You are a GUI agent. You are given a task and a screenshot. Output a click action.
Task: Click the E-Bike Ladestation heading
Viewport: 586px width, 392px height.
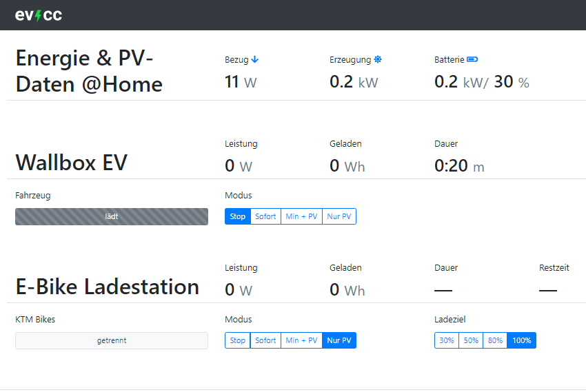[x=107, y=287]
